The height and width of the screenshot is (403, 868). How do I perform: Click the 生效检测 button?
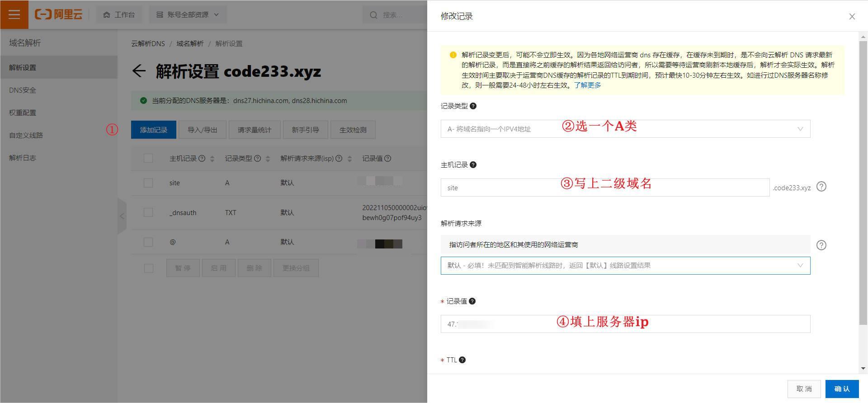[353, 130]
